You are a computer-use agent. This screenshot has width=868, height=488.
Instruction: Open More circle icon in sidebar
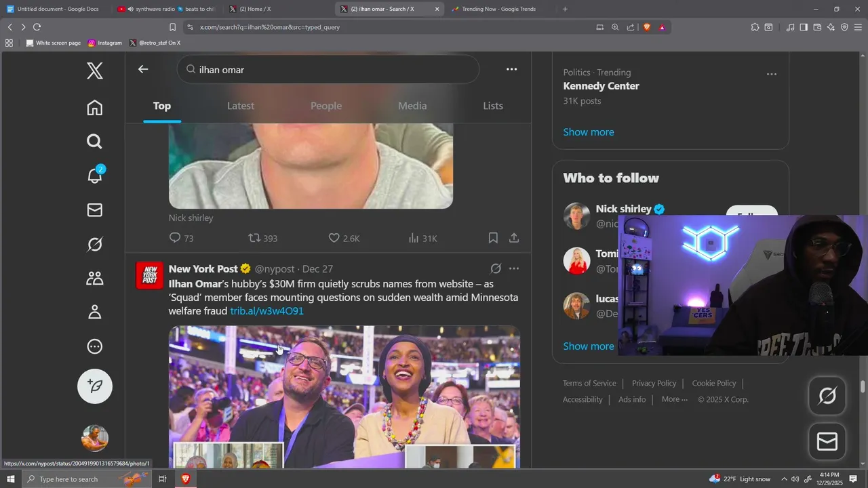95,346
